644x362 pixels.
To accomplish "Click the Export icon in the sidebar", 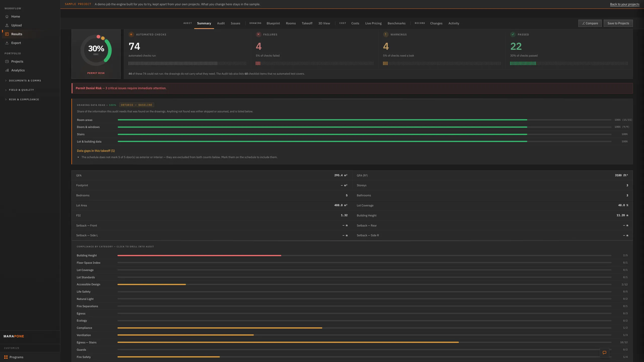I will (7, 43).
